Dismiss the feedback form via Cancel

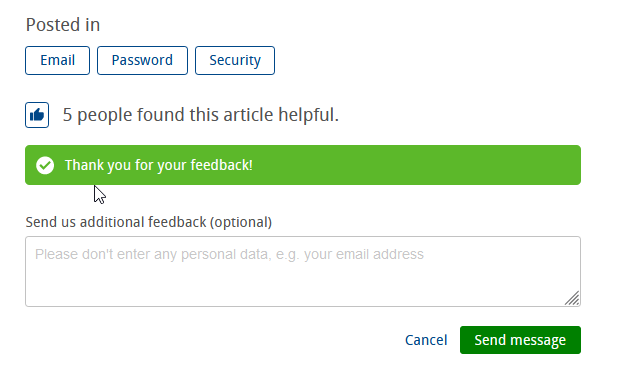pyautogui.click(x=426, y=340)
